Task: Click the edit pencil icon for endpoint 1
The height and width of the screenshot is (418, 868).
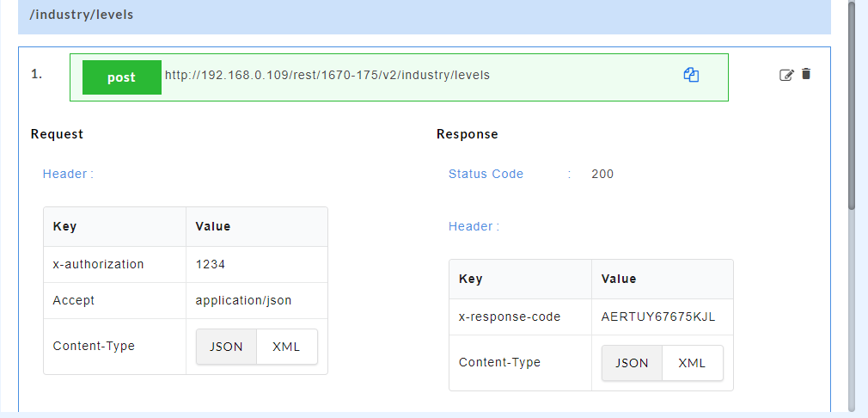Action: click(x=785, y=75)
